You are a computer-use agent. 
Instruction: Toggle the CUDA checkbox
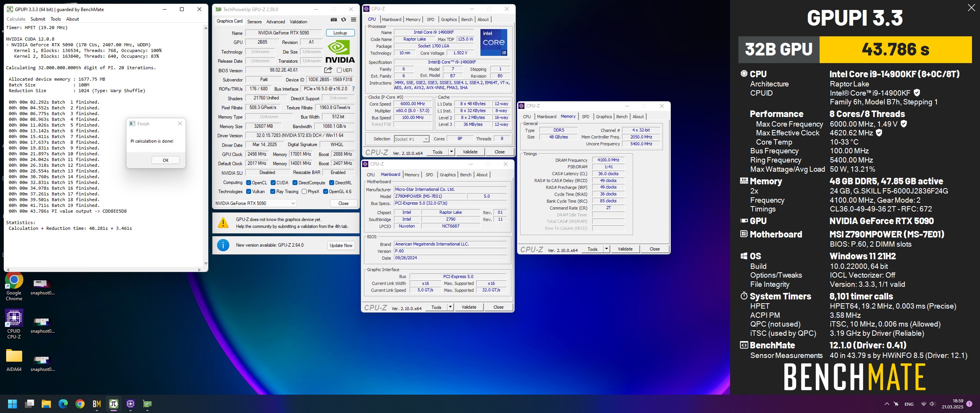coord(273,183)
